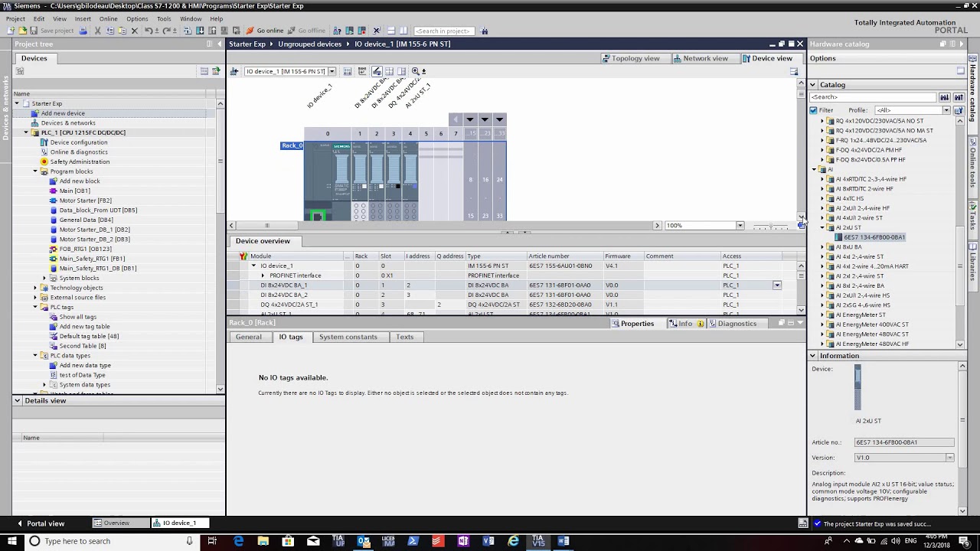Collapse the Program blocks folder
Viewport: 980px width, 551px height.
pos(35,171)
